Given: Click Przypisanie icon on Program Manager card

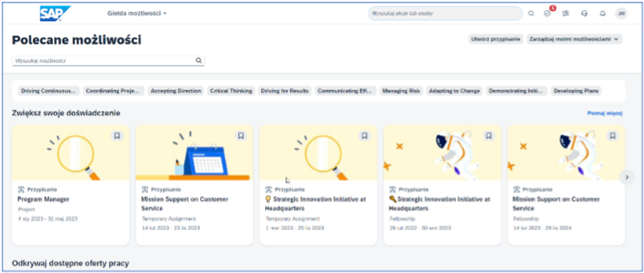Looking at the screenshot, I should point(21,189).
